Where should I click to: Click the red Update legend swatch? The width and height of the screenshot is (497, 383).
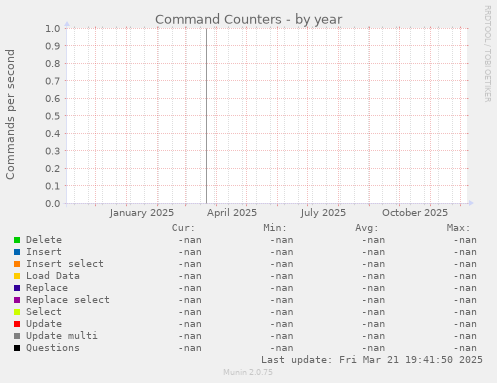click(x=17, y=324)
